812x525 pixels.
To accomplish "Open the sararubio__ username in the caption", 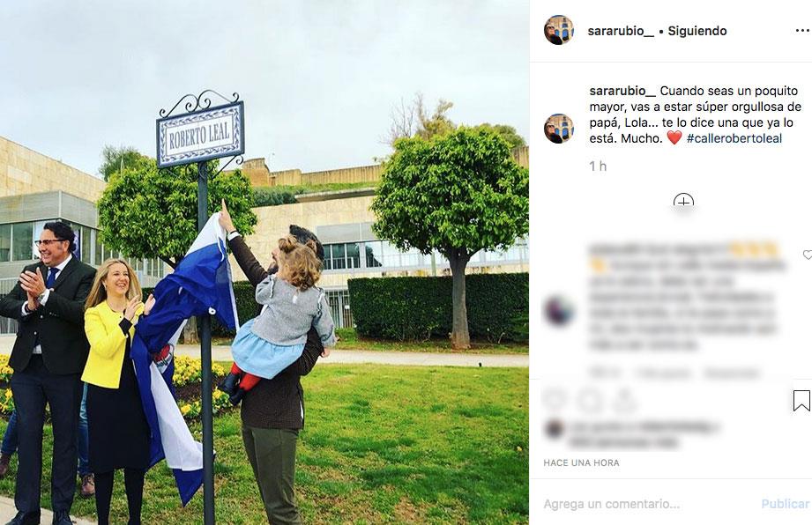I will 622,91.
